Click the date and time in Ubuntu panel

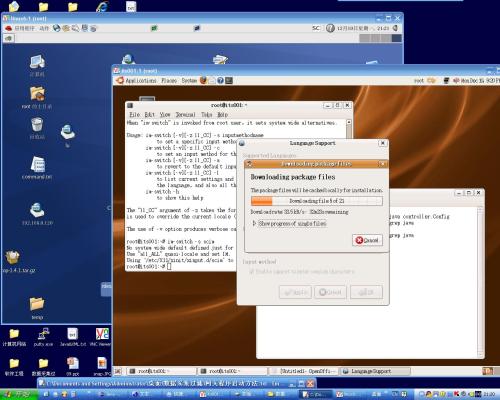[x=480, y=80]
